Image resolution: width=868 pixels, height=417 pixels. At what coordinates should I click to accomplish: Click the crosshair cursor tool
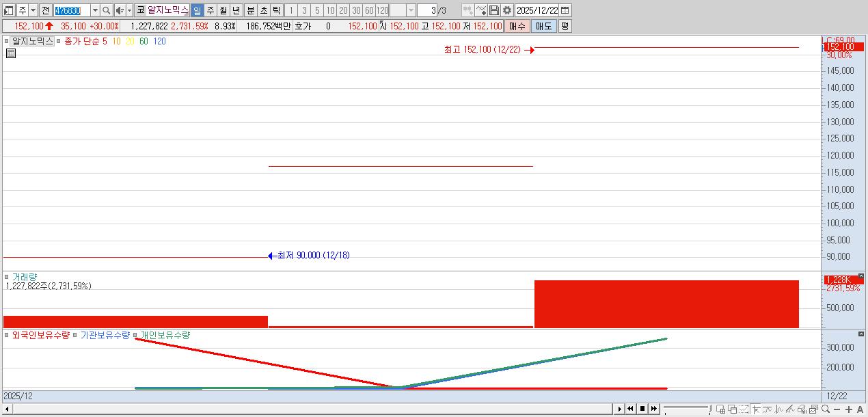756,409
